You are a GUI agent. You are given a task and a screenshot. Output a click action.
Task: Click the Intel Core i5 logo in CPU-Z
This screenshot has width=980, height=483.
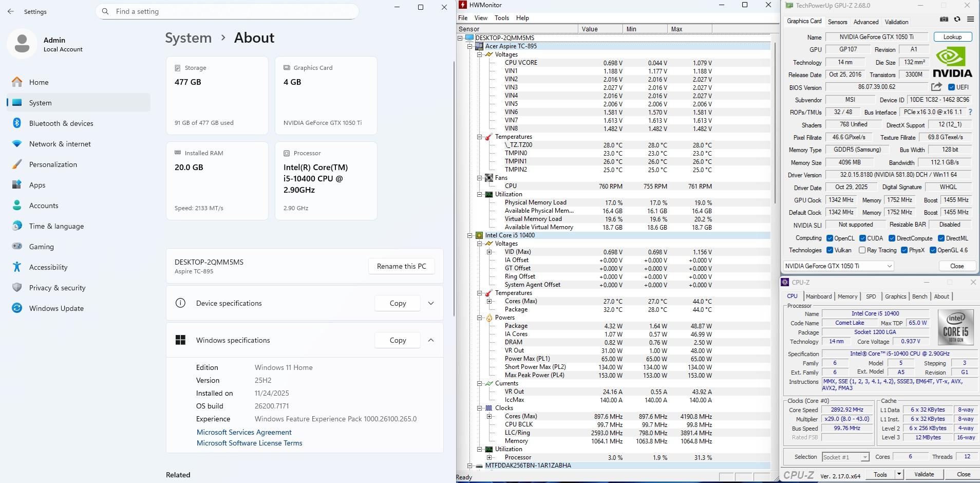coord(955,328)
